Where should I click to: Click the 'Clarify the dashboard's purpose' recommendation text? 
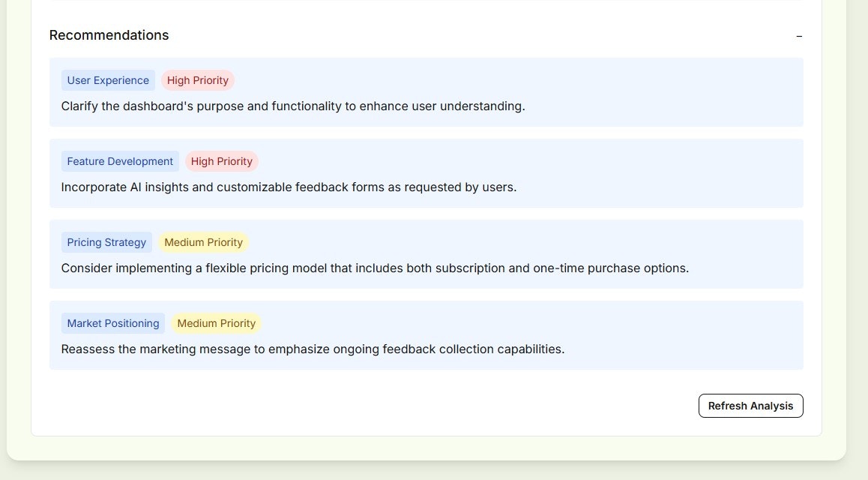point(293,106)
